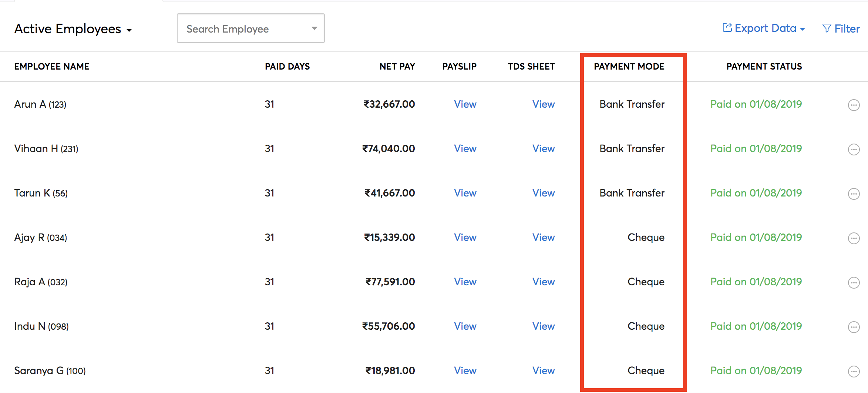Viewport: 868px width, 393px height.
Task: Open row actions for Saranya G
Action: tap(854, 372)
